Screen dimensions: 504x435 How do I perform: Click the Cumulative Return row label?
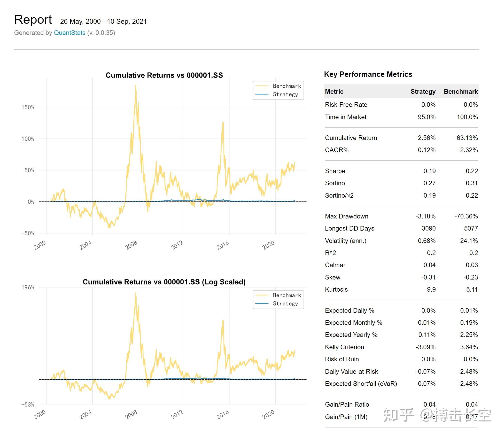351,138
